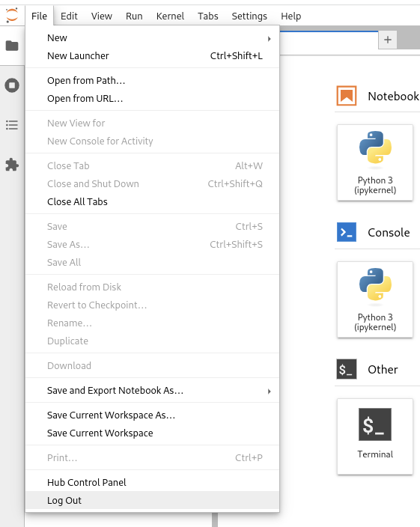Click the JupyterLab logo icon
420x527 pixels.
click(x=12, y=16)
